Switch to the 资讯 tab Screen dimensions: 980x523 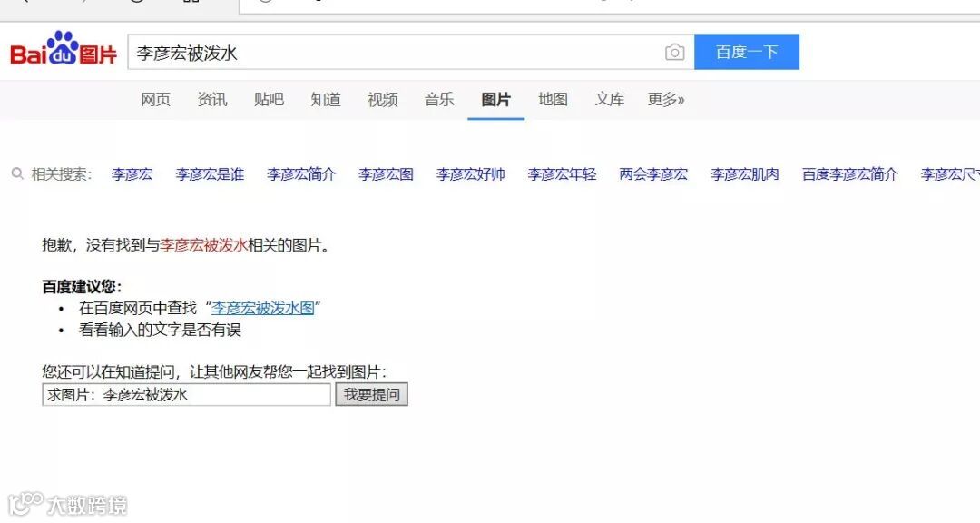pyautogui.click(x=212, y=100)
